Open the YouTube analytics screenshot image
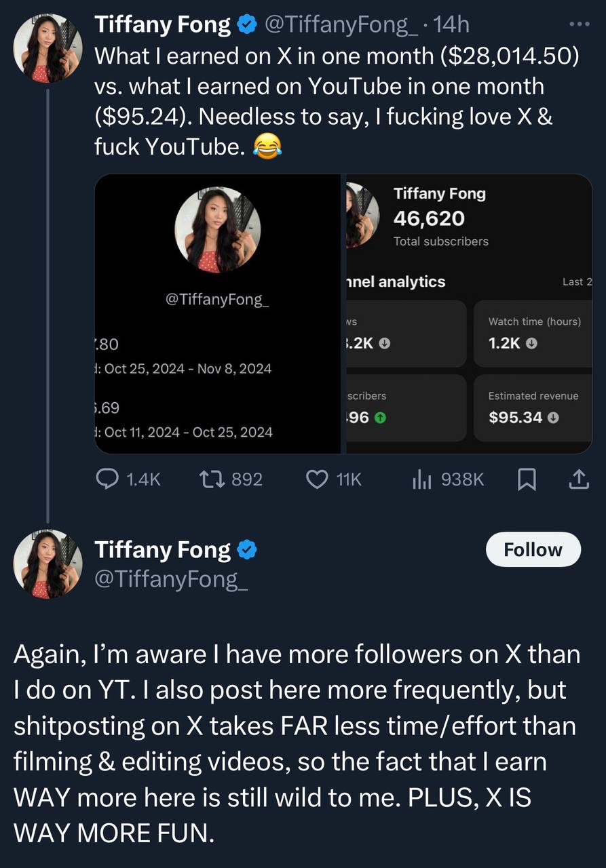Viewport: 606px width, 868px height. coord(469,313)
